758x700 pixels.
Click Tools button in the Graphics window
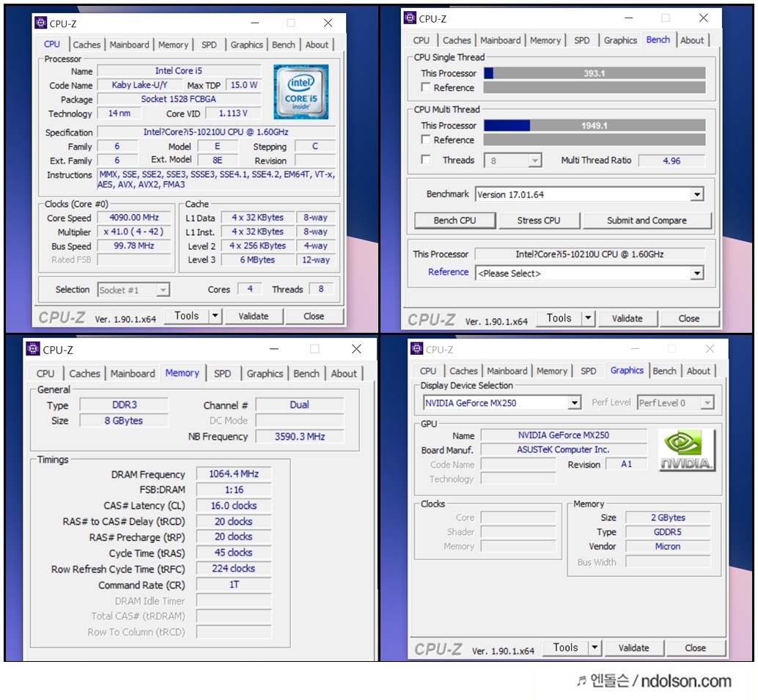pos(566,647)
